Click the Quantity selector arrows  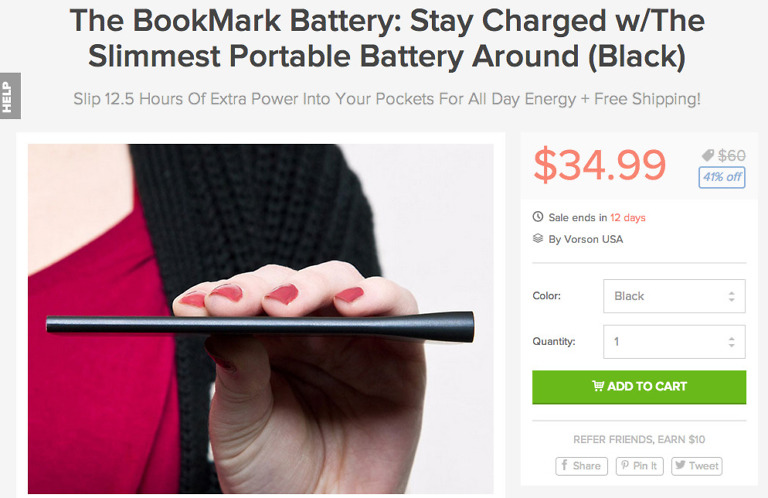tap(731, 342)
